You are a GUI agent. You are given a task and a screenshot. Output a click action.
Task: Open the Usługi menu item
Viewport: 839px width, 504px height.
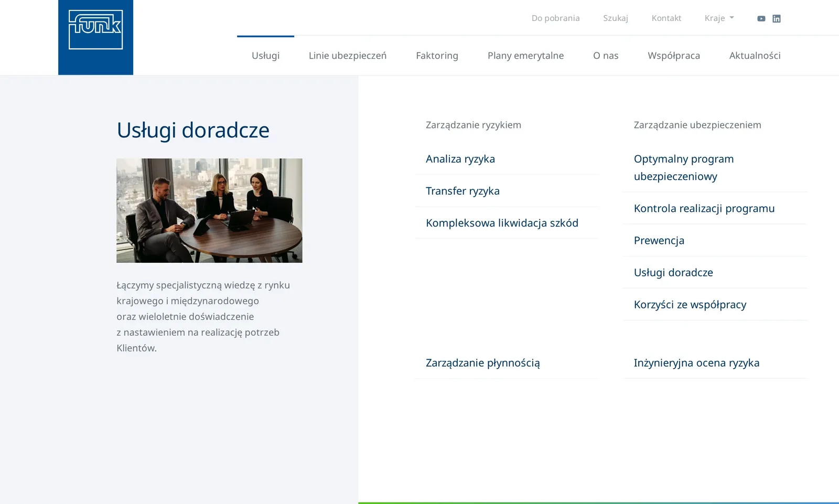(x=265, y=56)
